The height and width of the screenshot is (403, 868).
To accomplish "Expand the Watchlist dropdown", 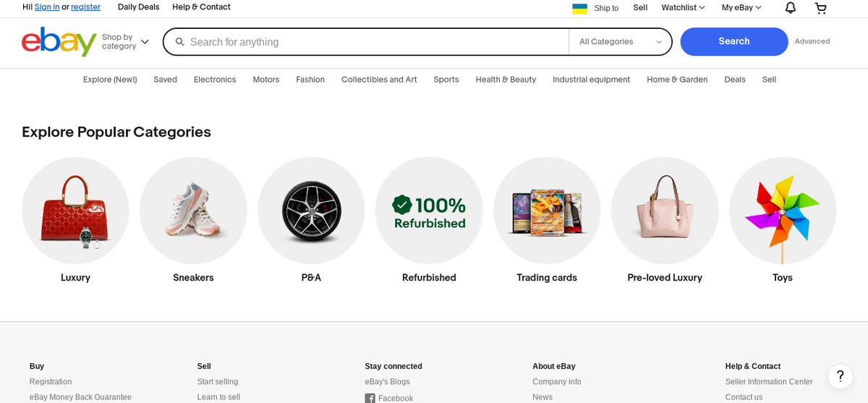I will [x=683, y=7].
